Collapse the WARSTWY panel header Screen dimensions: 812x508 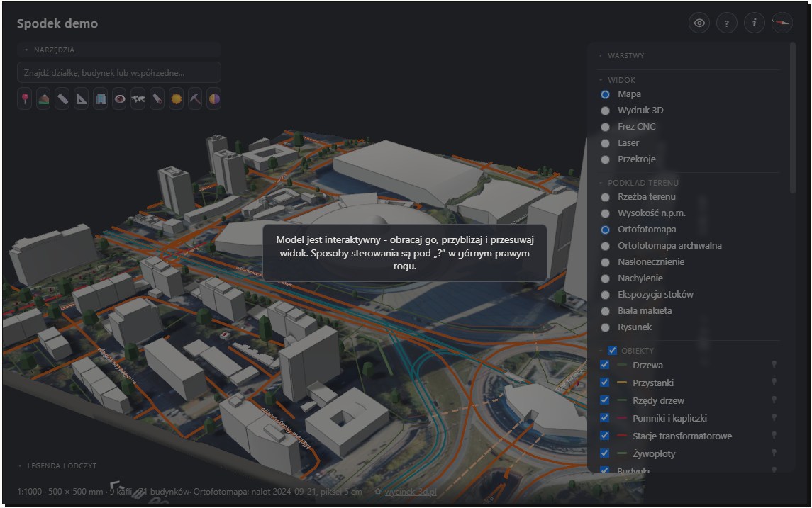pyautogui.click(x=689, y=55)
